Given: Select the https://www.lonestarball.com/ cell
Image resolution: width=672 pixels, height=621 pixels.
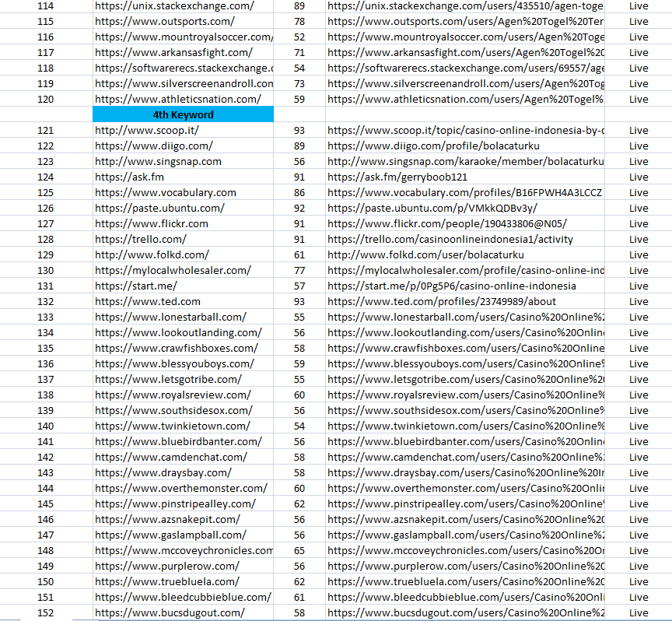Looking at the screenshot, I should coord(183,317).
